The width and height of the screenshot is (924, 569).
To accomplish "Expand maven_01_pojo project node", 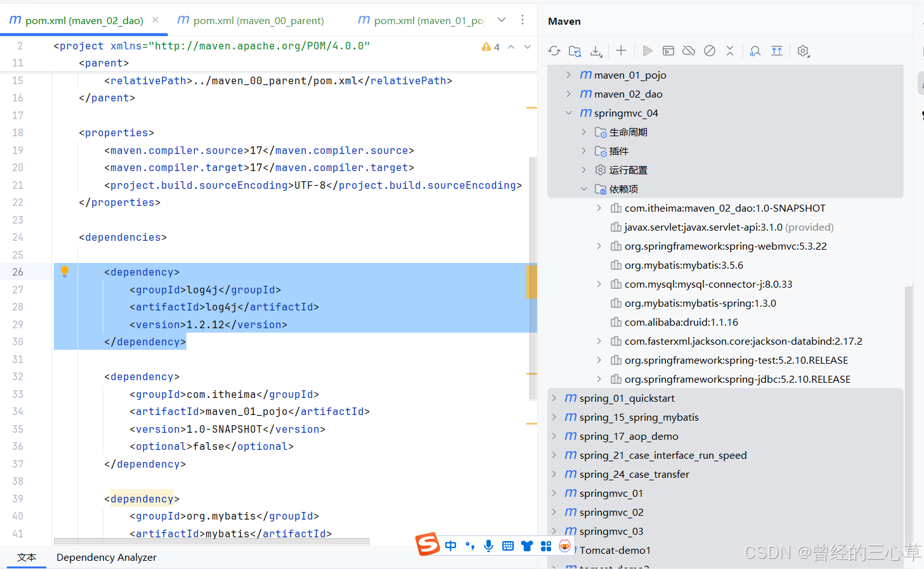I will point(569,75).
